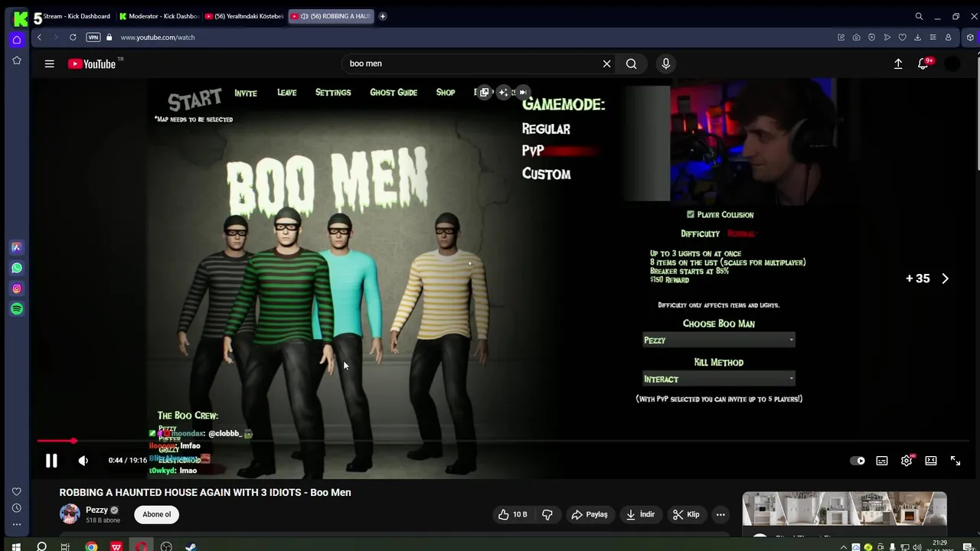
Task: Run the YouTube search magnifier button
Action: [x=631, y=64]
